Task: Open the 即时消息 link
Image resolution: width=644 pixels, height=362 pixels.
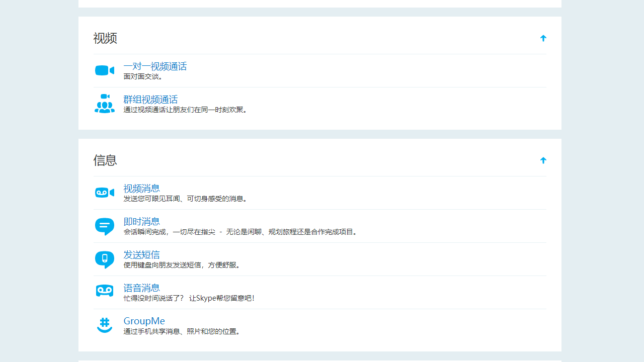Action: [141, 221]
